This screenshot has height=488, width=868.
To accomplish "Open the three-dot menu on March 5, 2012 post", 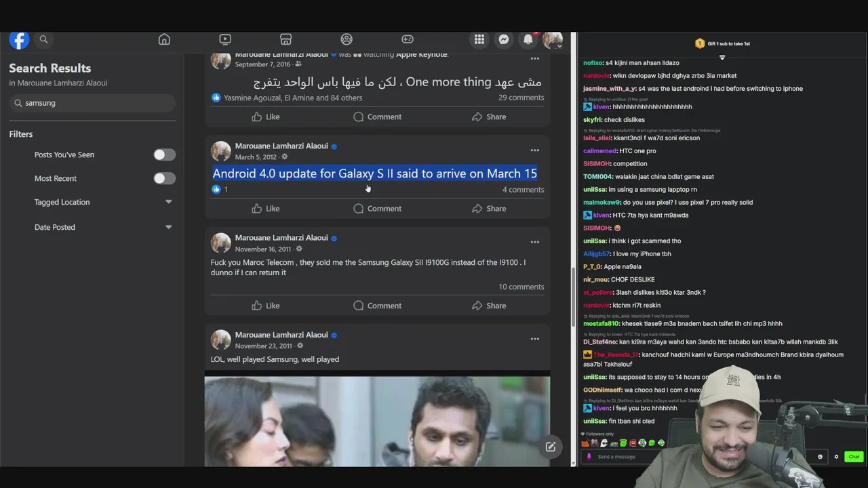I will point(535,150).
